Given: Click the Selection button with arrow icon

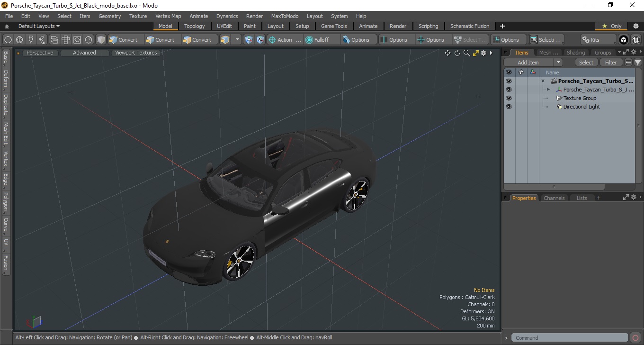Looking at the screenshot, I should (546, 40).
